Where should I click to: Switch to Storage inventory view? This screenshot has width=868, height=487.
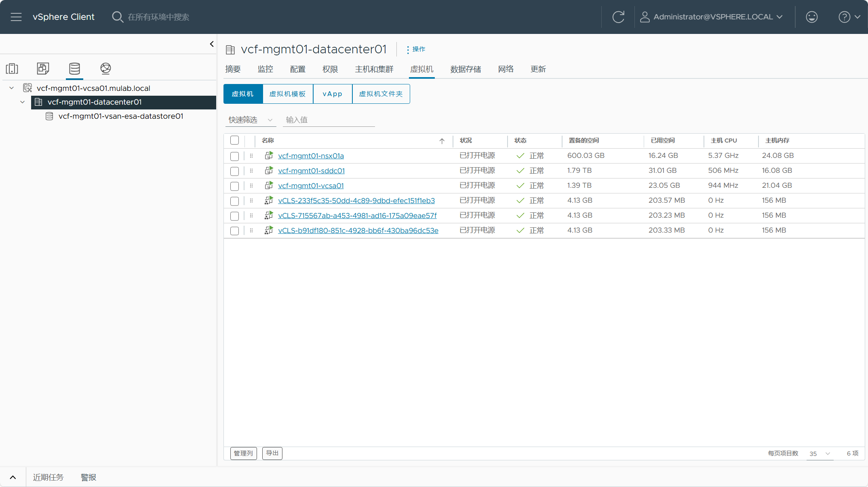[74, 68]
